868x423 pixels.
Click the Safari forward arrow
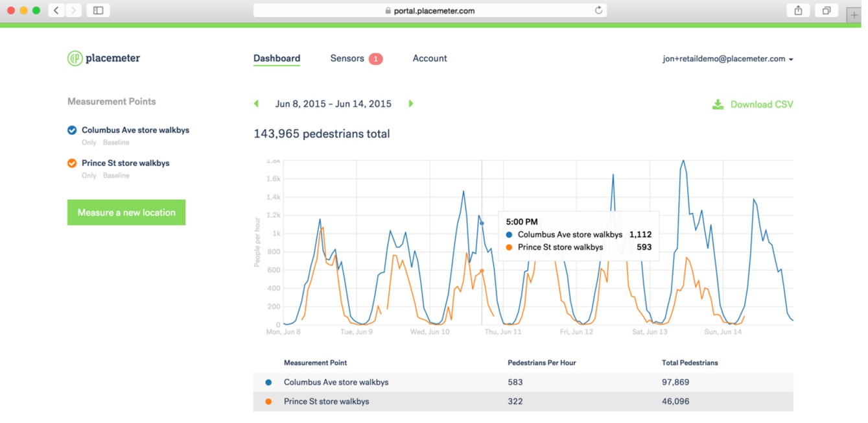tap(73, 10)
